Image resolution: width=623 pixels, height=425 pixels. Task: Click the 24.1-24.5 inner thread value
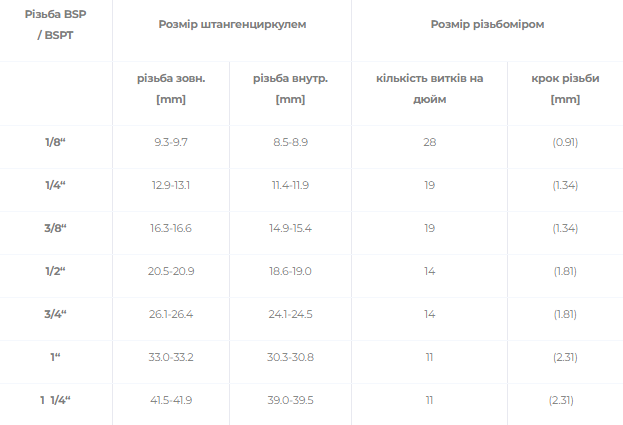pos(290,314)
